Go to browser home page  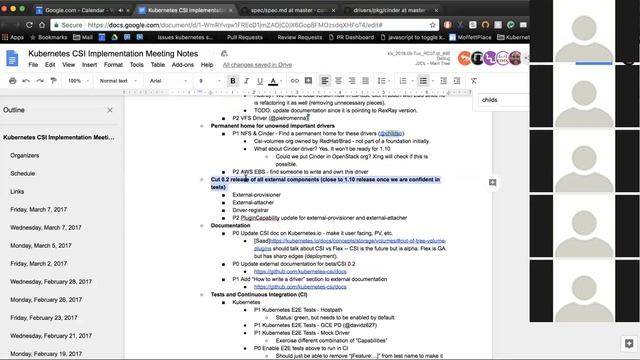point(42,25)
